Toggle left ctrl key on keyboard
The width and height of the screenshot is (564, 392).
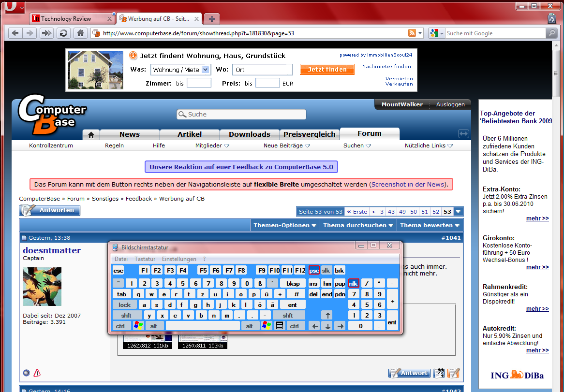pyautogui.click(x=120, y=326)
